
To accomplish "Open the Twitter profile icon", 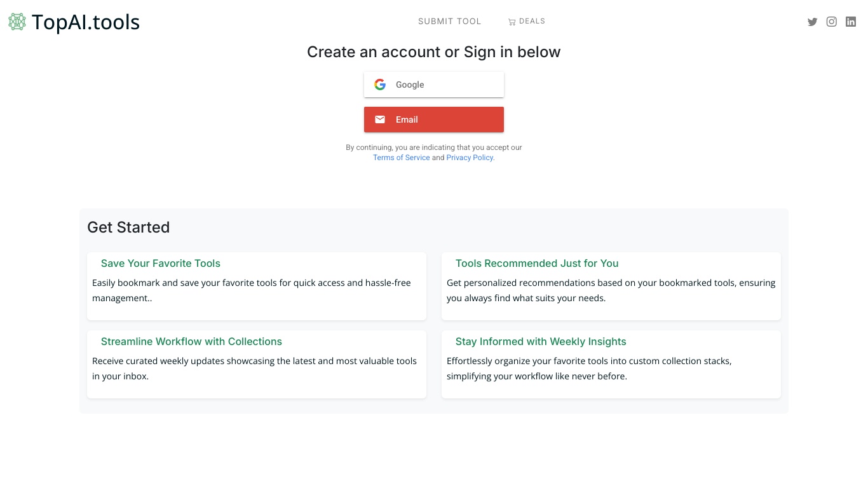I will pyautogui.click(x=812, y=22).
